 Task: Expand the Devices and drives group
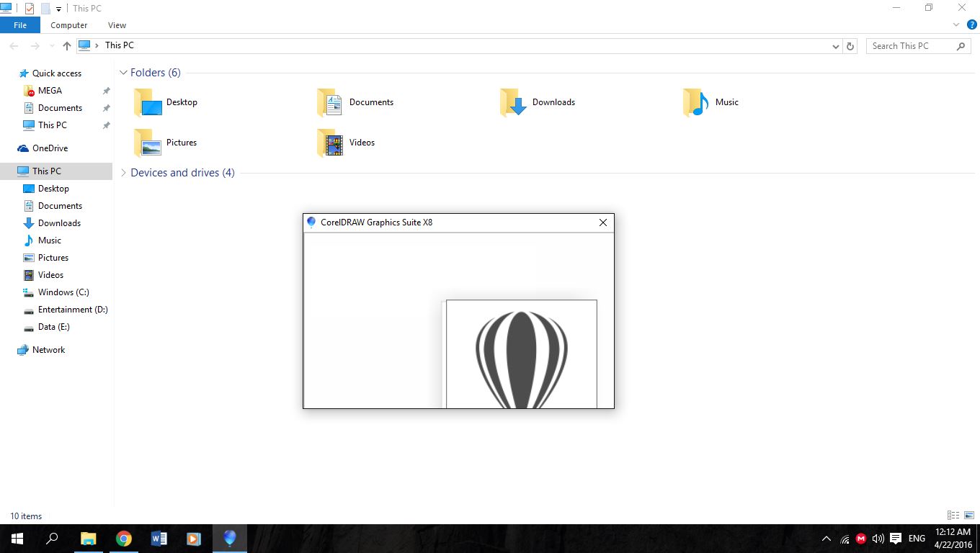pyautogui.click(x=124, y=173)
